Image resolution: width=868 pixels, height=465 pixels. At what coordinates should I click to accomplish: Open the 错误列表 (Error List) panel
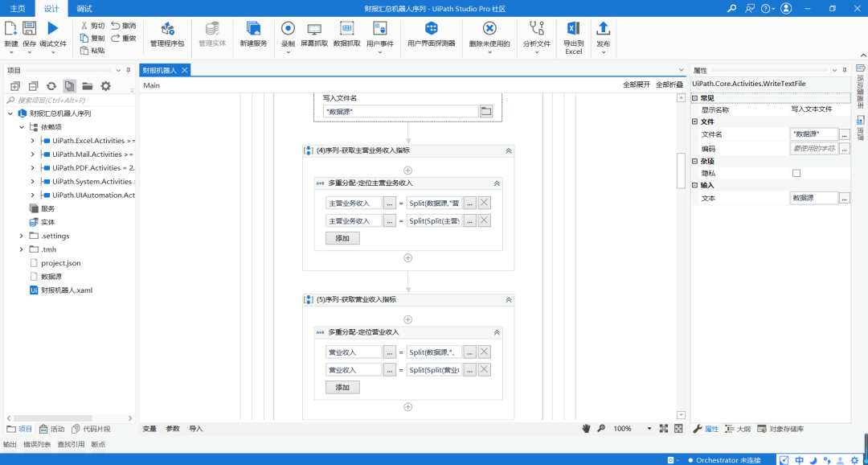tap(37, 445)
